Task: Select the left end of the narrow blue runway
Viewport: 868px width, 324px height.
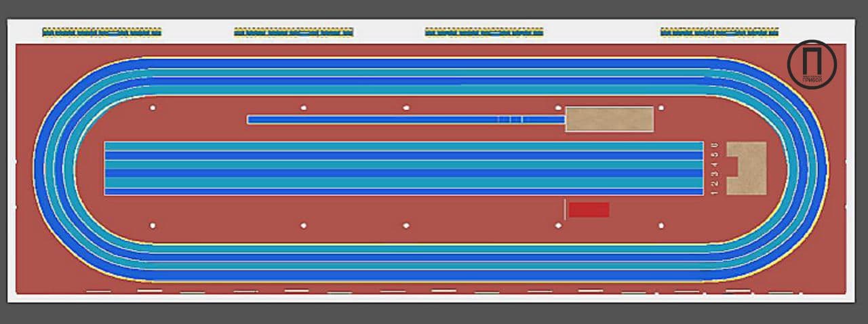Action: [x=252, y=119]
